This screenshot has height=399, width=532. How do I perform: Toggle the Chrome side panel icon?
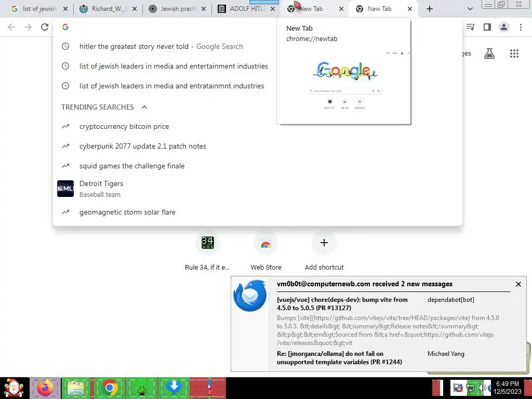(487, 27)
